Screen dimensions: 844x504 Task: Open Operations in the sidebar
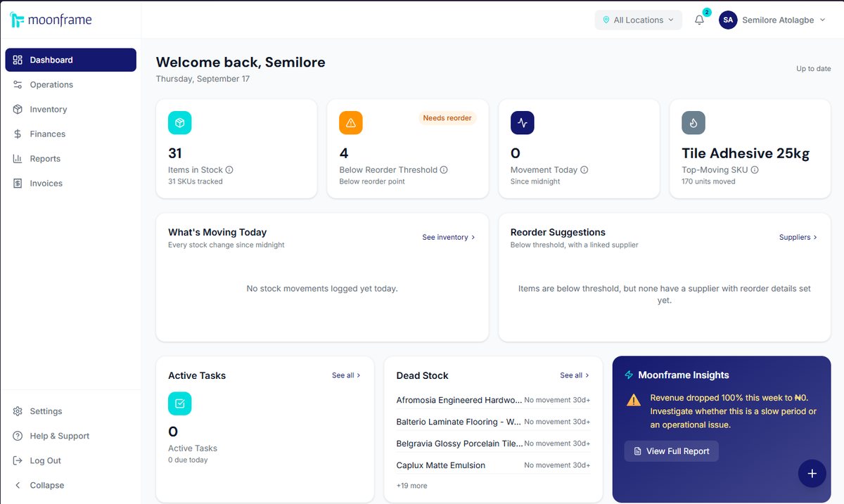point(70,84)
